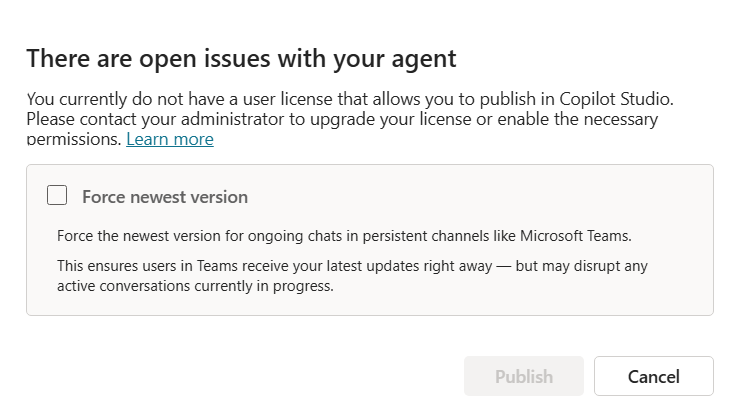Click the license warning paragraph text
This screenshot has height=416, width=741.
(x=350, y=119)
